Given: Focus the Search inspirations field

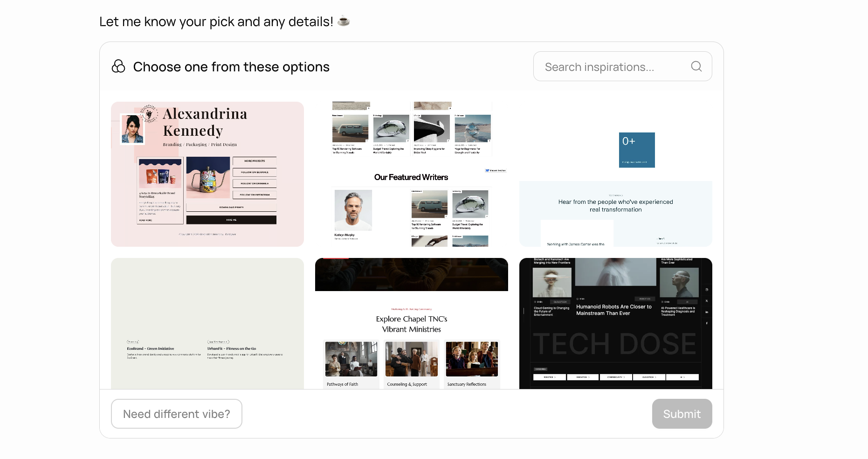Looking at the screenshot, I should click(622, 67).
